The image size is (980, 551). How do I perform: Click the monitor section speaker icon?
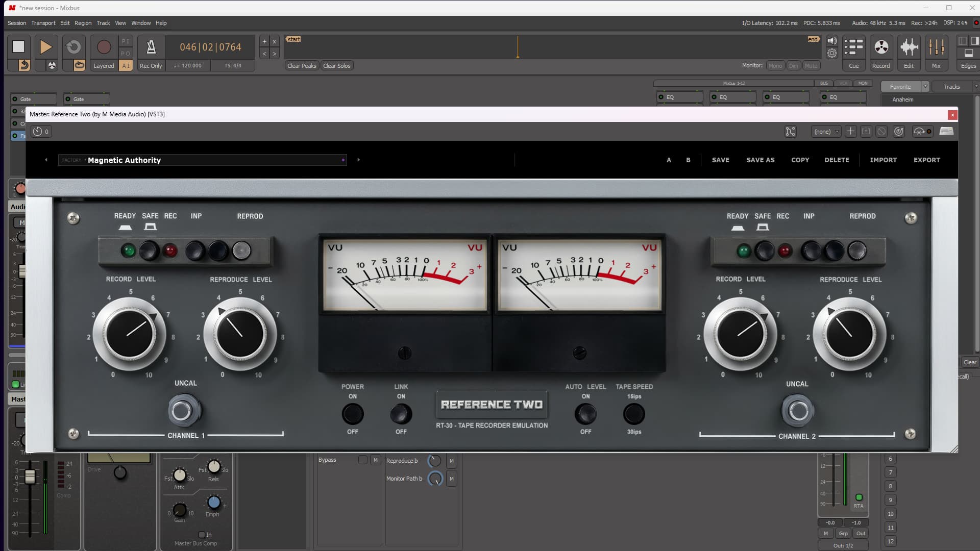click(x=832, y=41)
